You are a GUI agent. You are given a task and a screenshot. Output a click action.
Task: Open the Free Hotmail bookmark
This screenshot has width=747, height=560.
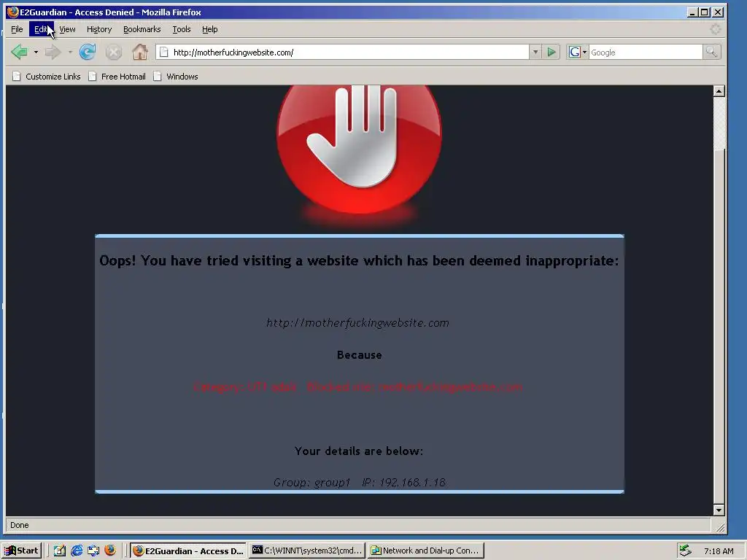pos(117,76)
